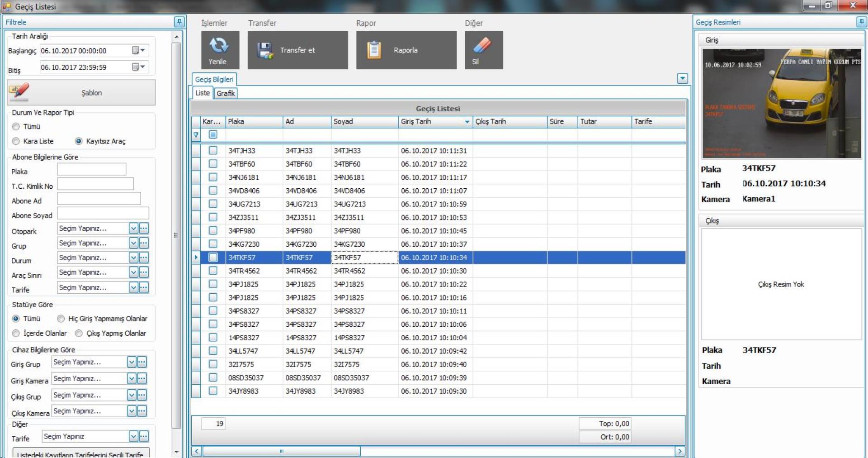The image size is (868, 458).
Task: Click the filter funnel icon in grid
Action: 196,135
